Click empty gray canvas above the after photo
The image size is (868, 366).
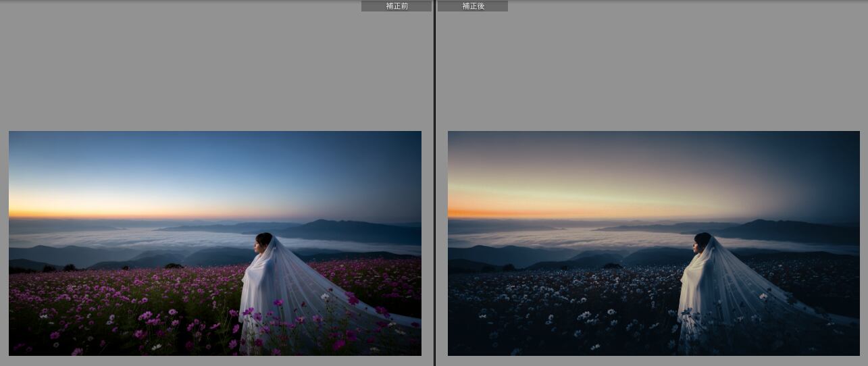[x=648, y=68]
